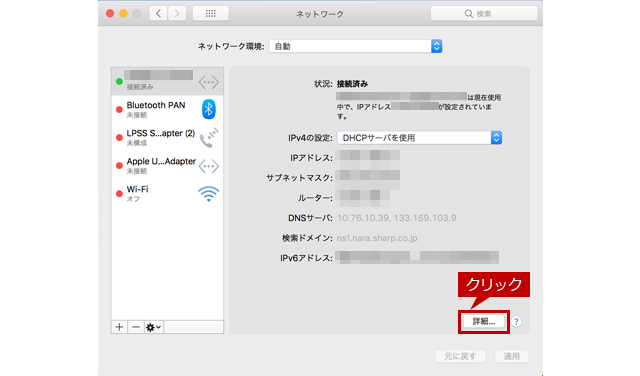Focus the 検索 search field
Viewport: 640px width, 376px height.
[x=484, y=14]
